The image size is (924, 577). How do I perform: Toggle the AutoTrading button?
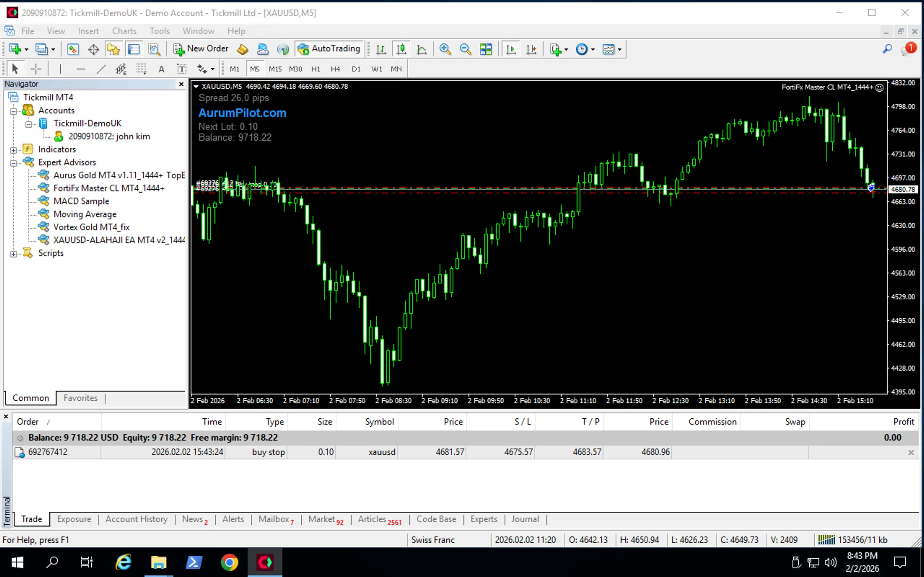coord(330,49)
